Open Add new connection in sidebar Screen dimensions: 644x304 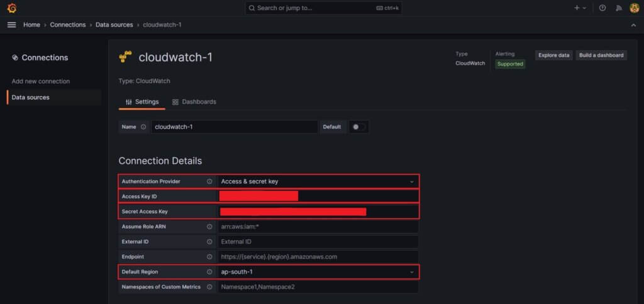[x=41, y=81]
